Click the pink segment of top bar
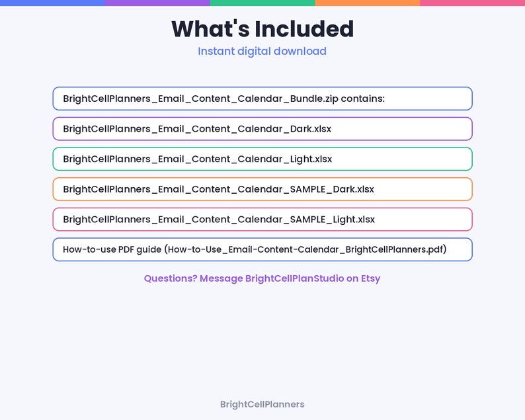The height and width of the screenshot is (420, 525). click(472, 3)
